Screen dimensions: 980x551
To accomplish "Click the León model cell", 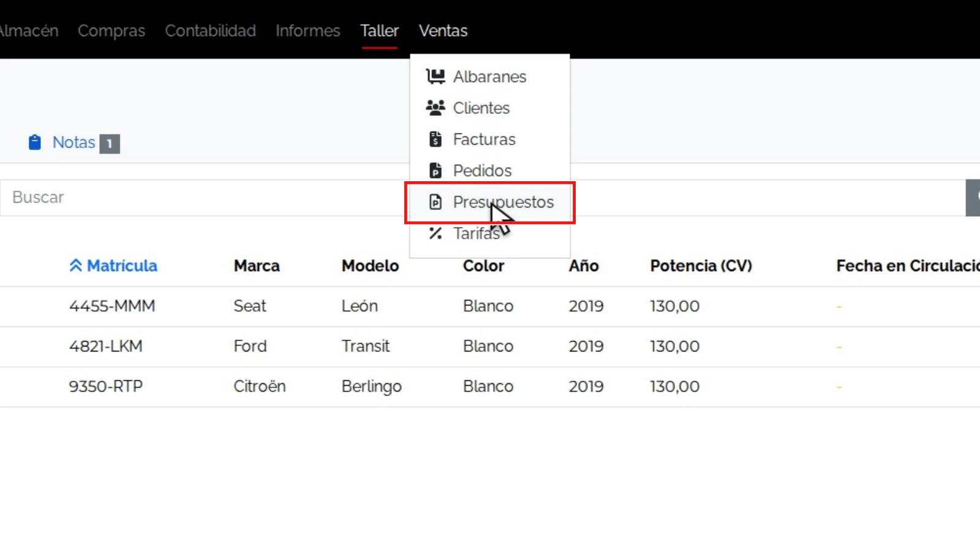I will (360, 306).
